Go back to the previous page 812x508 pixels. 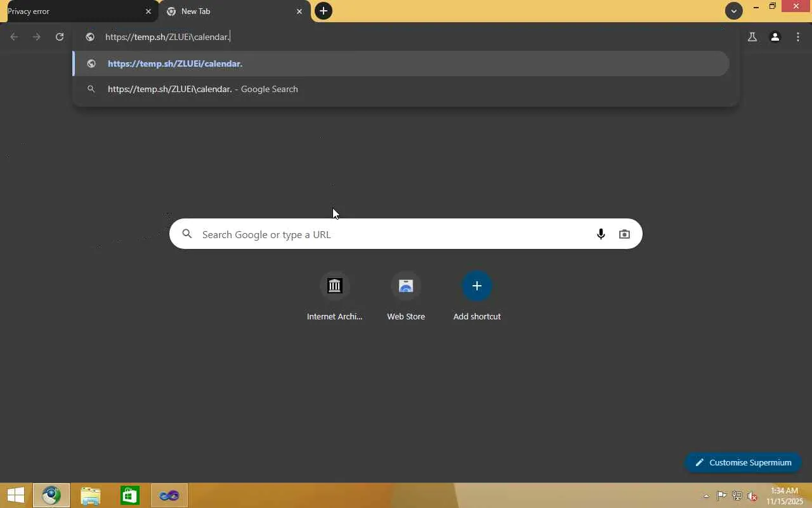pyautogui.click(x=14, y=37)
